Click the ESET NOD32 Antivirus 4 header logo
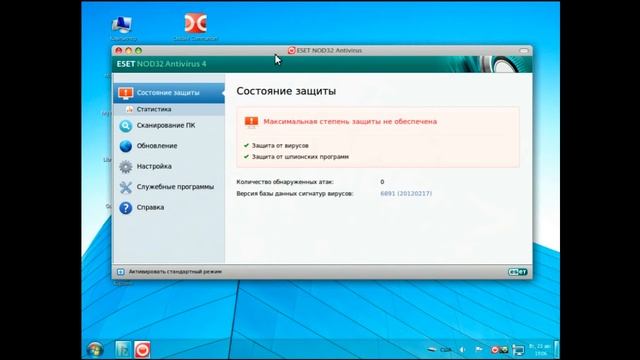The image size is (640, 360). [161, 64]
